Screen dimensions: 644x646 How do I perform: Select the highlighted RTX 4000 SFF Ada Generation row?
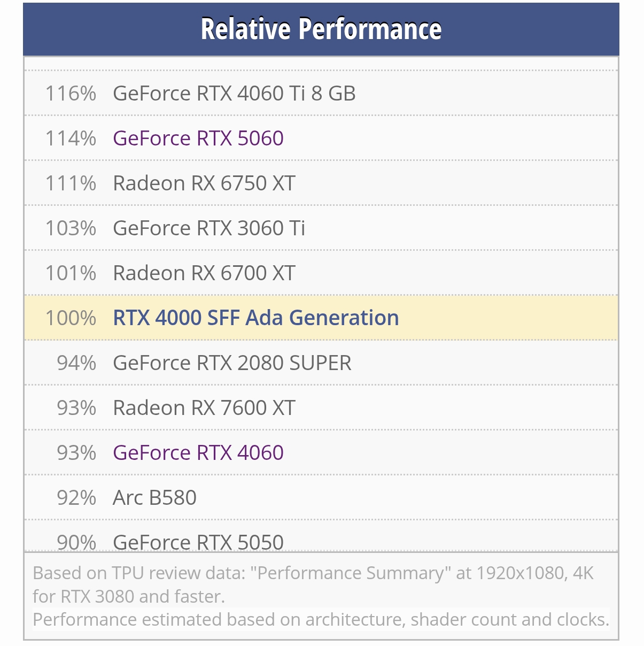click(x=321, y=318)
